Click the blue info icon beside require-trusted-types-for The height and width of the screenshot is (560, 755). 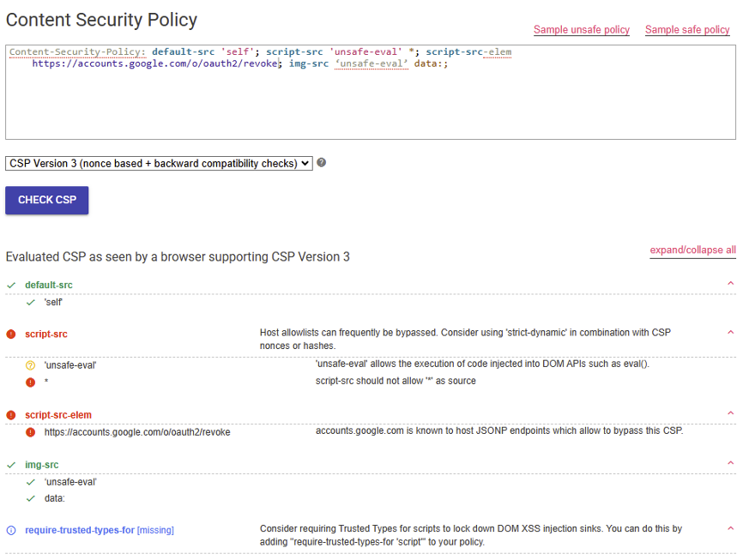11,530
